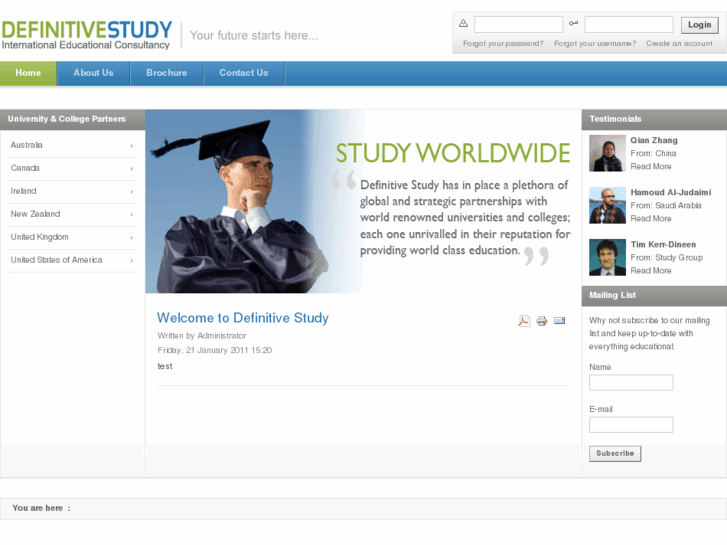Click the Testimonials panel heading
This screenshot has height=545, width=727.
click(x=654, y=119)
